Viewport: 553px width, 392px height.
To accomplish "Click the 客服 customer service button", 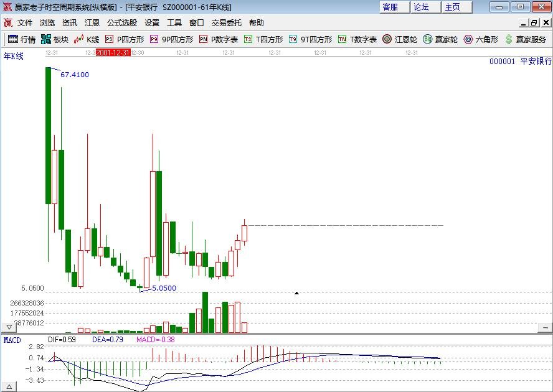I will pos(394,7).
